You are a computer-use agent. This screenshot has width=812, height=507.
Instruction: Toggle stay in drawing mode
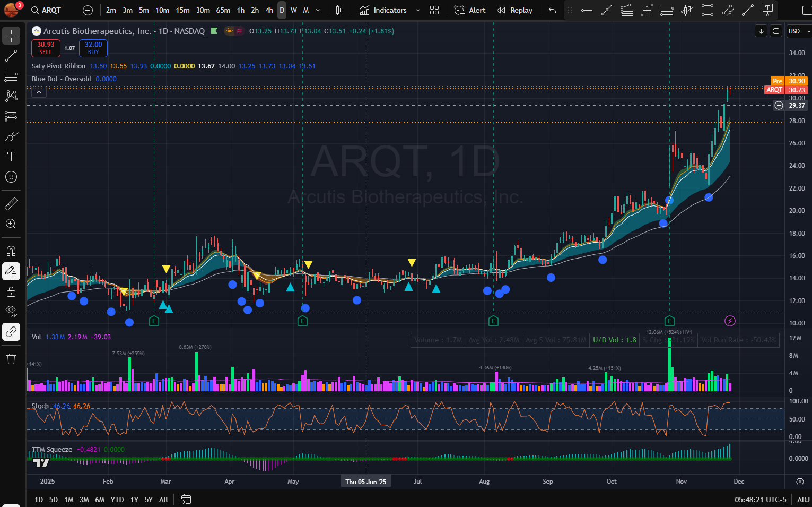click(x=11, y=271)
